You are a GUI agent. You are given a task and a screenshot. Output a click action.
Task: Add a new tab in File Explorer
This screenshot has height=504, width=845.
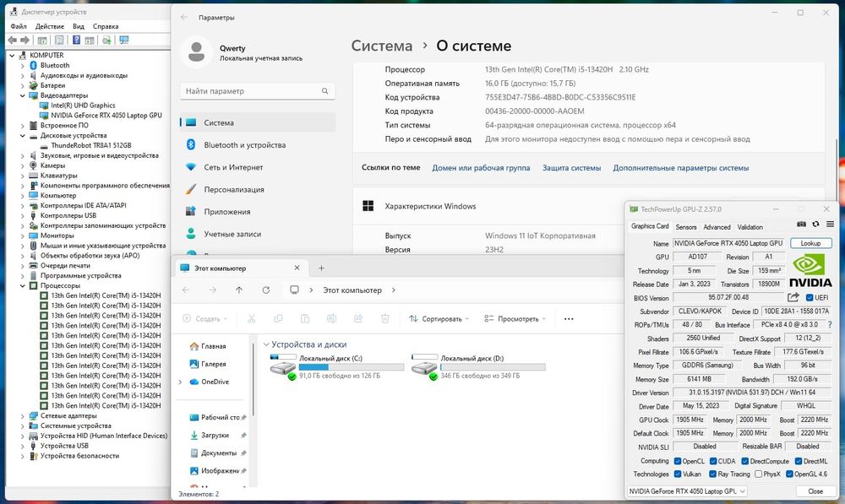pyautogui.click(x=321, y=268)
